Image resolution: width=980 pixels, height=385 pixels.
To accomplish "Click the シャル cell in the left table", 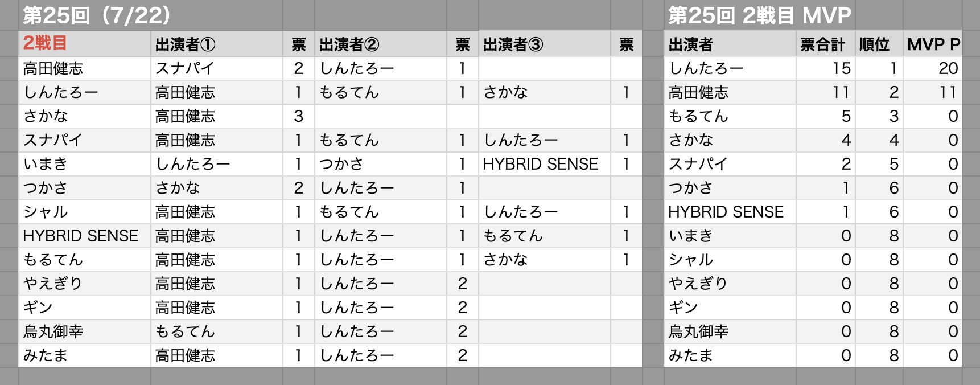I will click(85, 212).
